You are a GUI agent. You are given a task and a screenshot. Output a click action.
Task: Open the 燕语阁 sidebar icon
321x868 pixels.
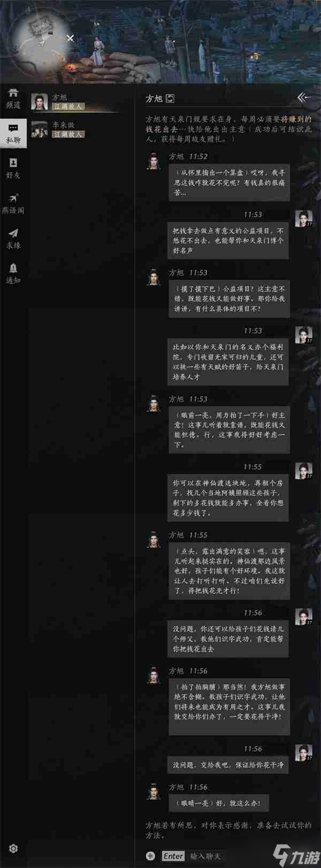[x=13, y=203]
